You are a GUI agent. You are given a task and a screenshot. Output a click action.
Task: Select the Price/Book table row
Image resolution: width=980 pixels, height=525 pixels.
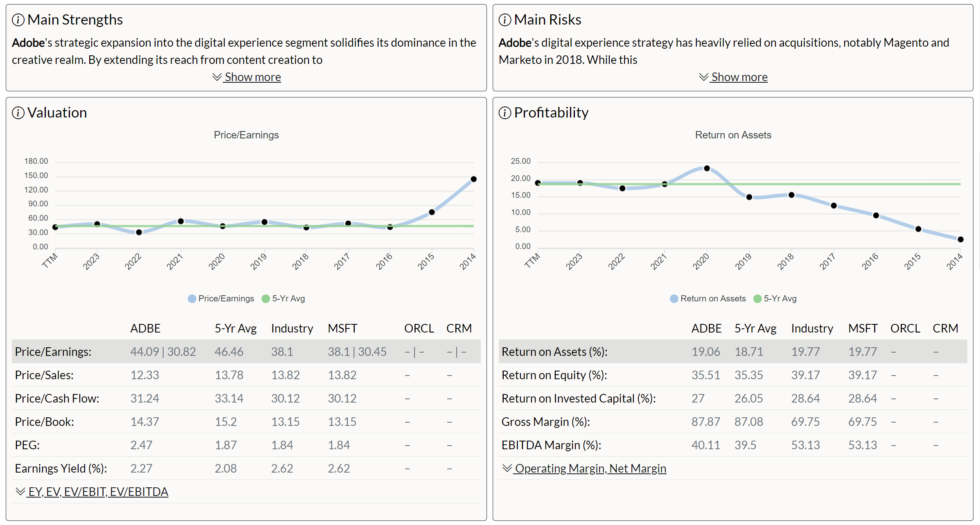pyautogui.click(x=246, y=421)
